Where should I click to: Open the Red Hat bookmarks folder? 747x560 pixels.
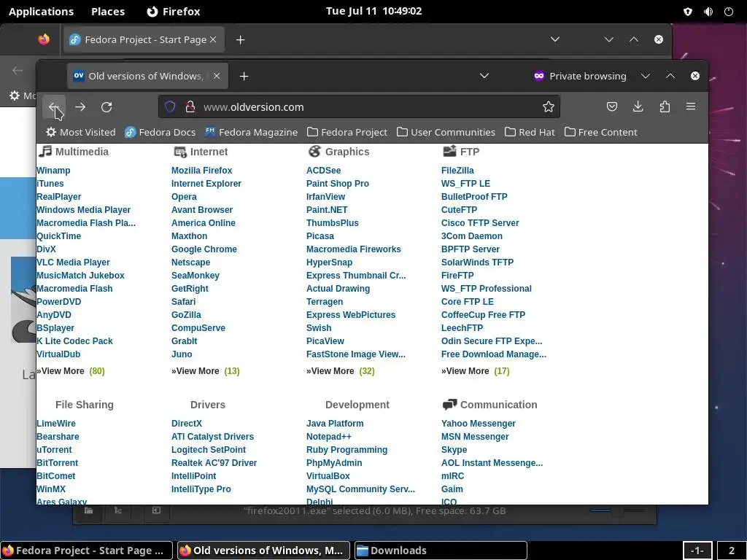[x=530, y=132]
